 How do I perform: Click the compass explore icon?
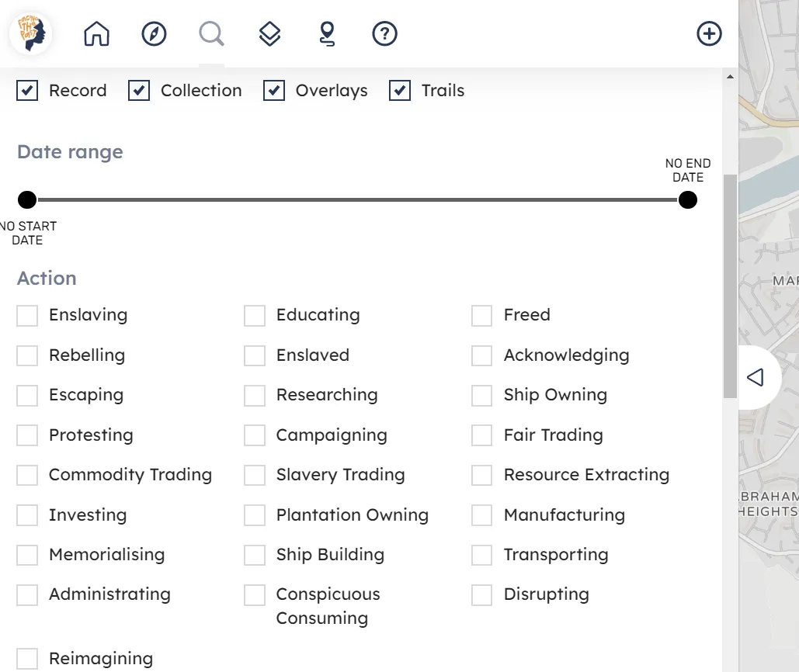coord(155,34)
